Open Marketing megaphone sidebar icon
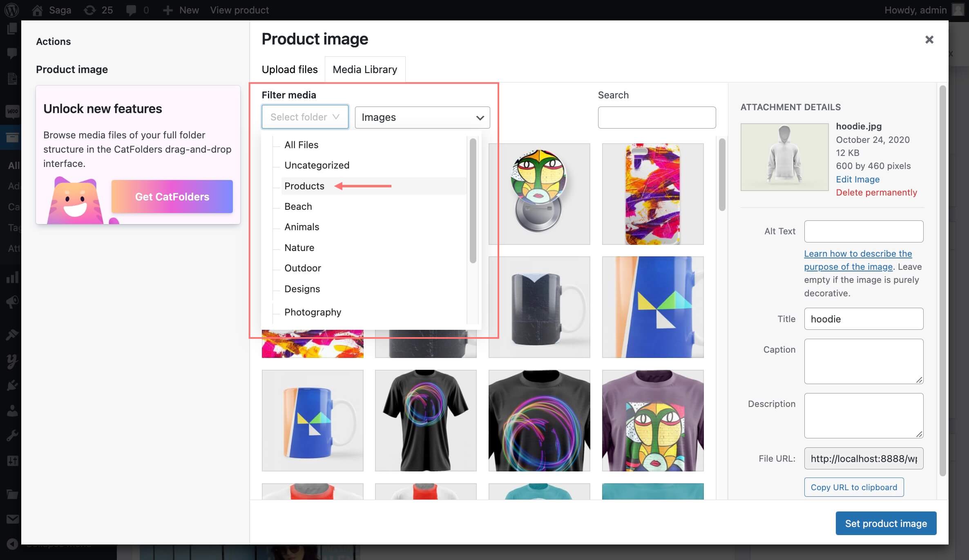 [x=12, y=302]
